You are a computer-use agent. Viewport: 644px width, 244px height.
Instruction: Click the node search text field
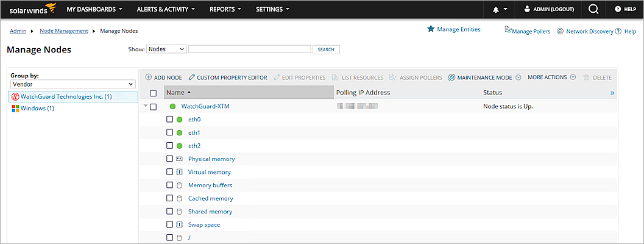249,49
